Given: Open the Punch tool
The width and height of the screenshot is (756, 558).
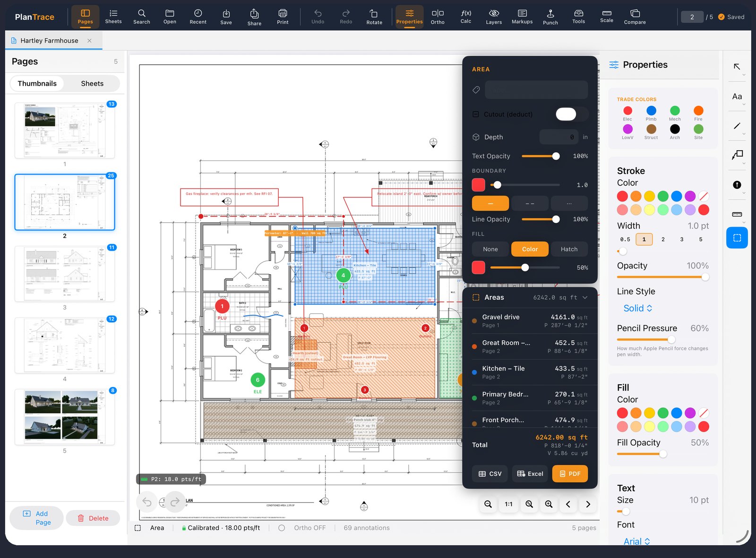Looking at the screenshot, I should (x=550, y=17).
